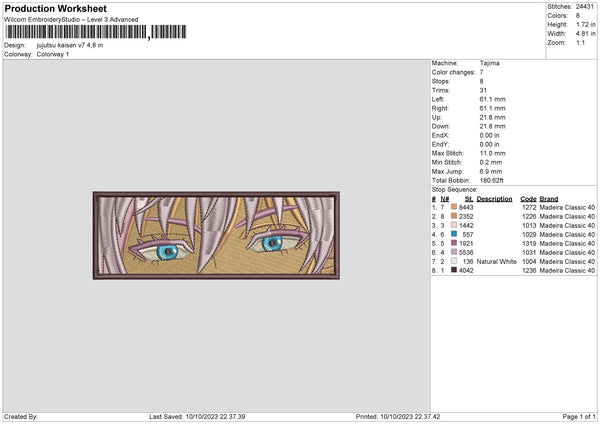Click the Colors value 8
The width and height of the screenshot is (600, 424).
(x=578, y=16)
